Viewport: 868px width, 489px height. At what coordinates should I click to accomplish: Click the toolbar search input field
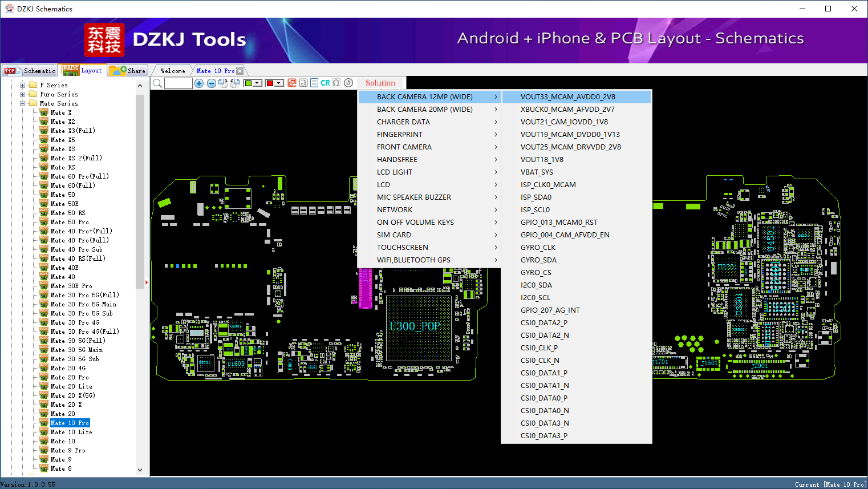[179, 83]
